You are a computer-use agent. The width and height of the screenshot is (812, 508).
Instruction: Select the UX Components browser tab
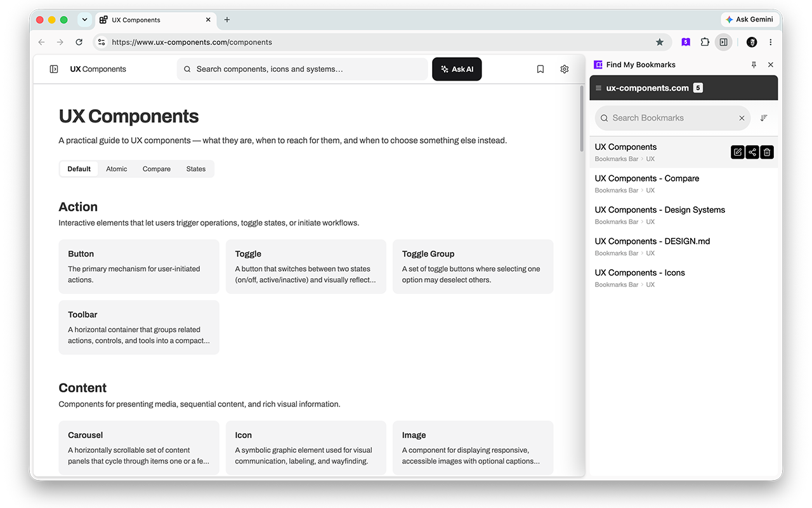[x=155, y=20]
